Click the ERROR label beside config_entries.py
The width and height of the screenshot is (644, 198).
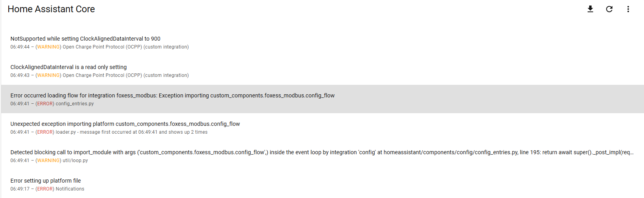point(45,104)
